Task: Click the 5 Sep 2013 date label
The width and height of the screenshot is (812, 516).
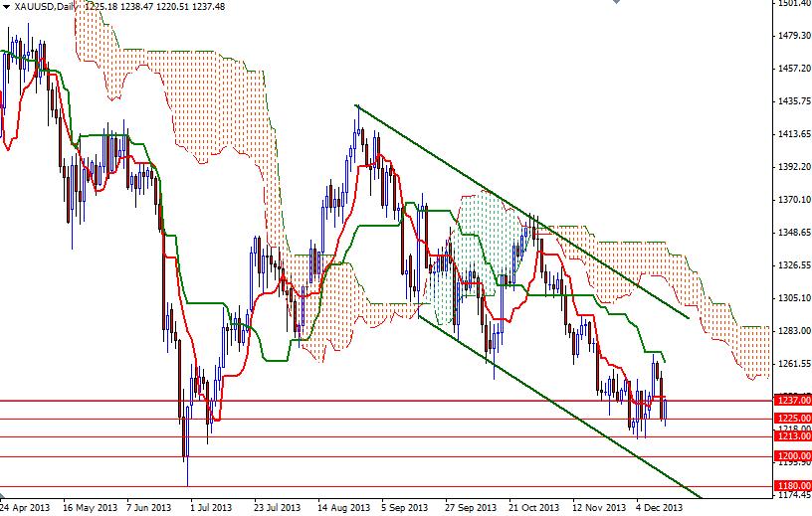Action: click(x=404, y=508)
